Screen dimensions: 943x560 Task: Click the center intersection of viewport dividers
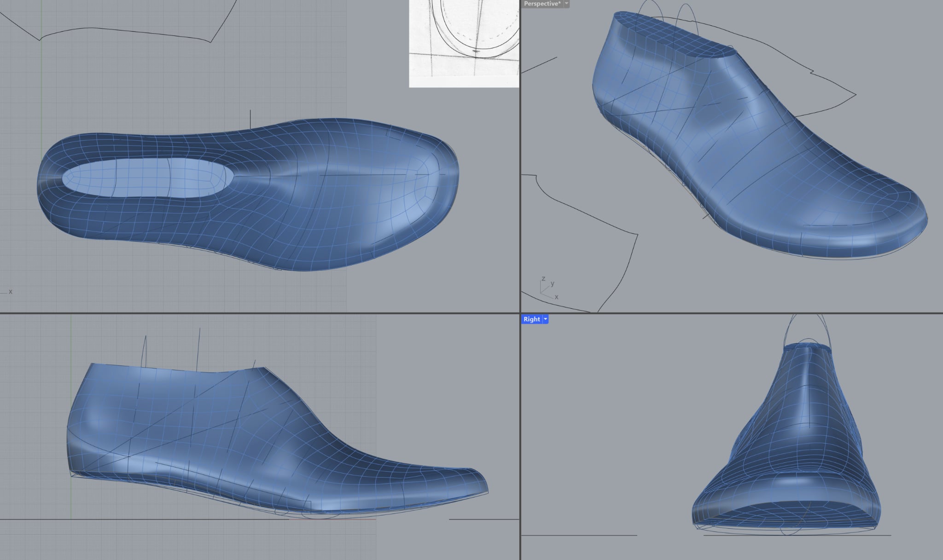coord(520,313)
